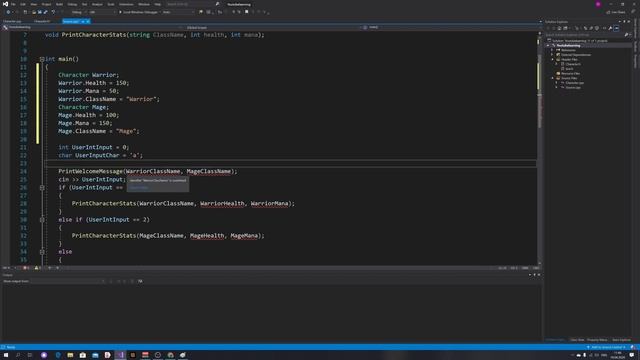The height and width of the screenshot is (360, 640).
Task: Select Character.cpp in Solution Explorer
Action: click(574, 83)
